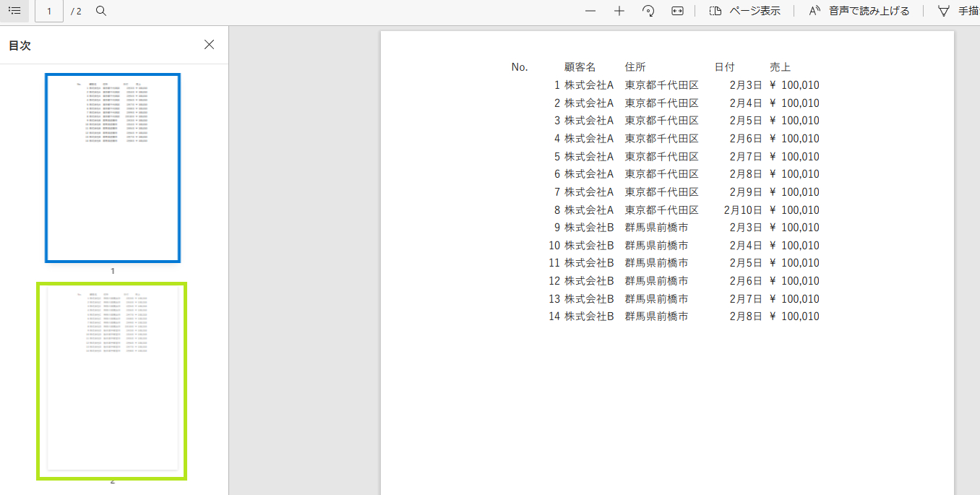Screen dimensions: 980x495
Task: Click the page number input field
Action: point(49,11)
